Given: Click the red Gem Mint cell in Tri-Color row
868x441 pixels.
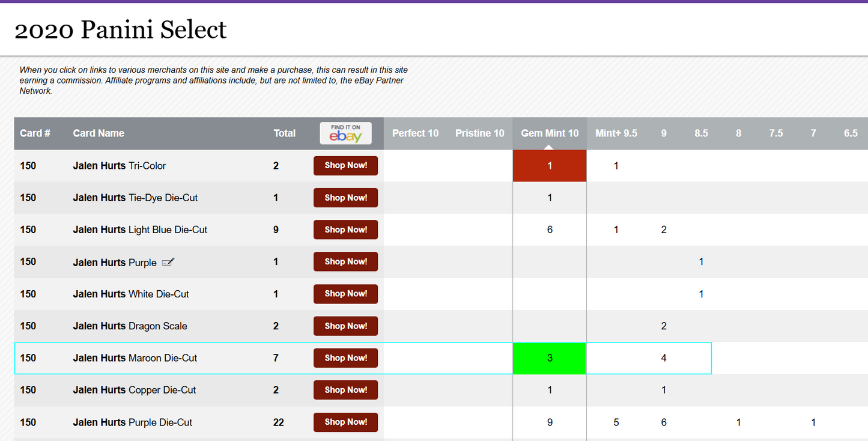Looking at the screenshot, I should click(549, 166).
